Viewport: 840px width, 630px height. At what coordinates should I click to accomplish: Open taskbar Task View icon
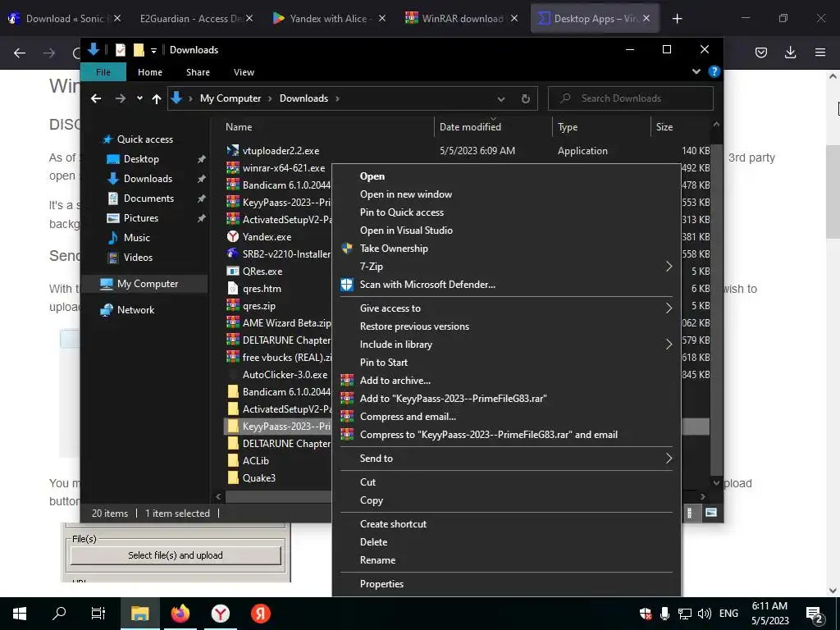98,614
